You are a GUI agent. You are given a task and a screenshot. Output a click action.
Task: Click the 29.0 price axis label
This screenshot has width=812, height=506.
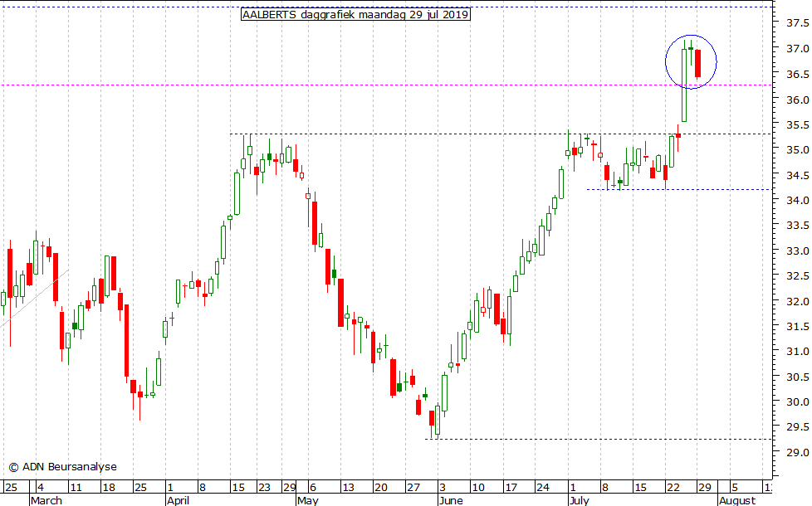(x=798, y=453)
